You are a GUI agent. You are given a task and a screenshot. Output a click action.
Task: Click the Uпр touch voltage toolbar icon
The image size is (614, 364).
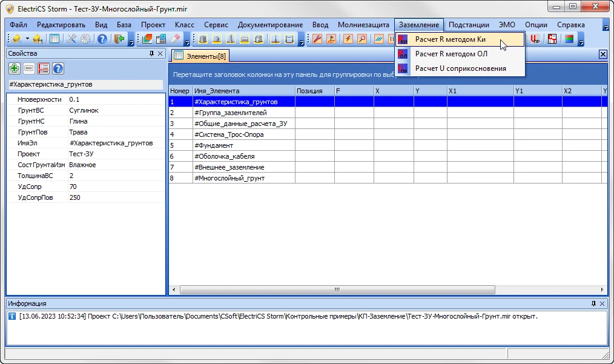pyautogui.click(x=535, y=39)
